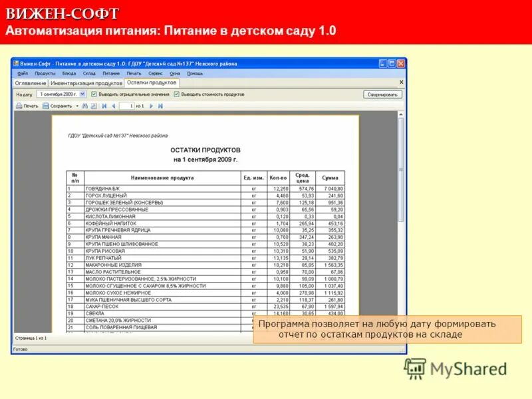
Task: Click the binoculars find icon
Action: [85, 106]
